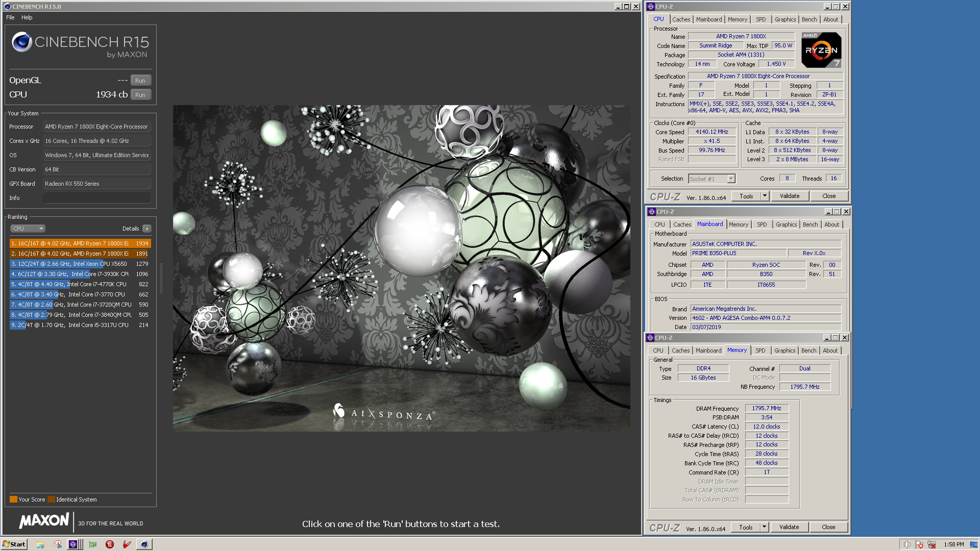
Task: Open Windows Explorer from the taskbar
Action: pyautogui.click(x=40, y=544)
